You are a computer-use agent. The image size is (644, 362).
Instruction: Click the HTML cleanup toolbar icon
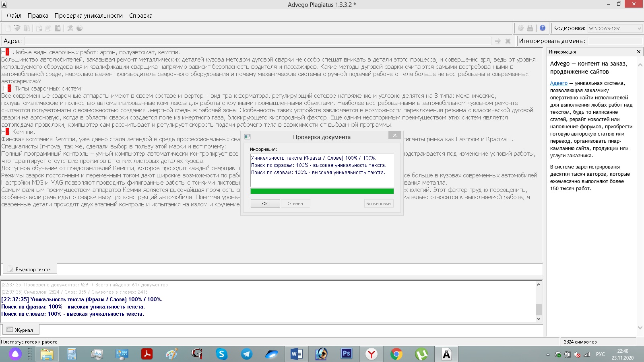(x=17, y=28)
